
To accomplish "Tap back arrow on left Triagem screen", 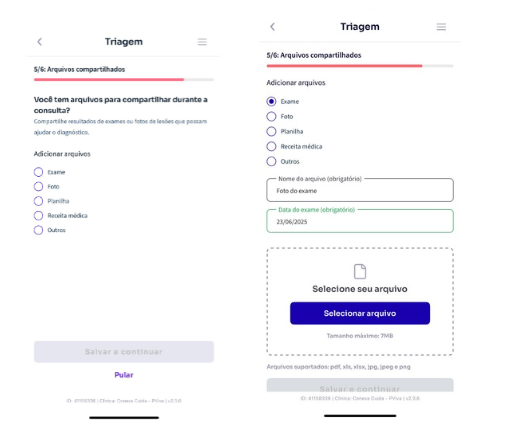I will tap(40, 42).
